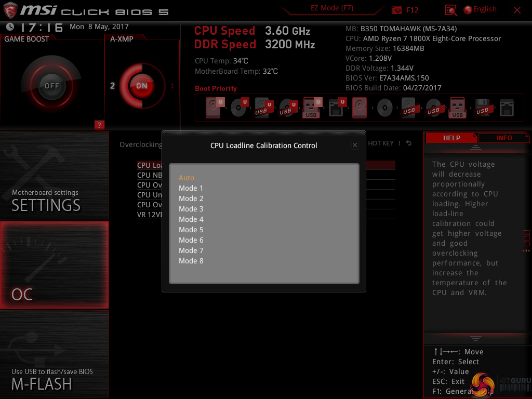Screen dimensions: 532x399
Task: Select legacy CD/DVD boot icon
Action: click(385, 108)
